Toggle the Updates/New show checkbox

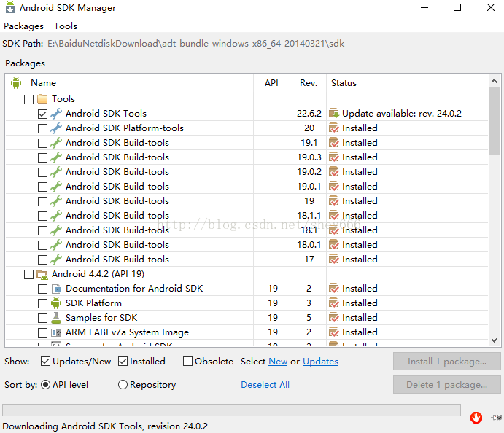[x=45, y=362]
